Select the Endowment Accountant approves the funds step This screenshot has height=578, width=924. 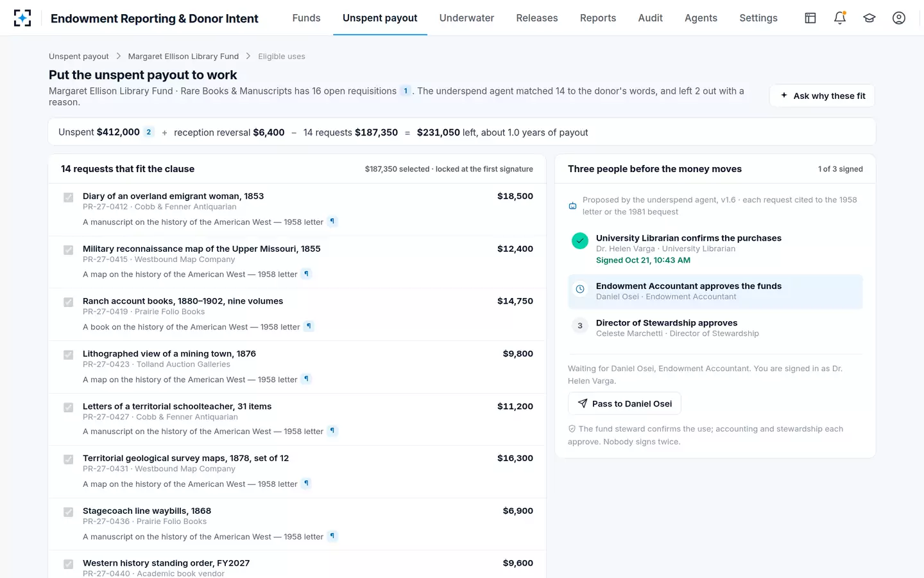[x=715, y=292]
